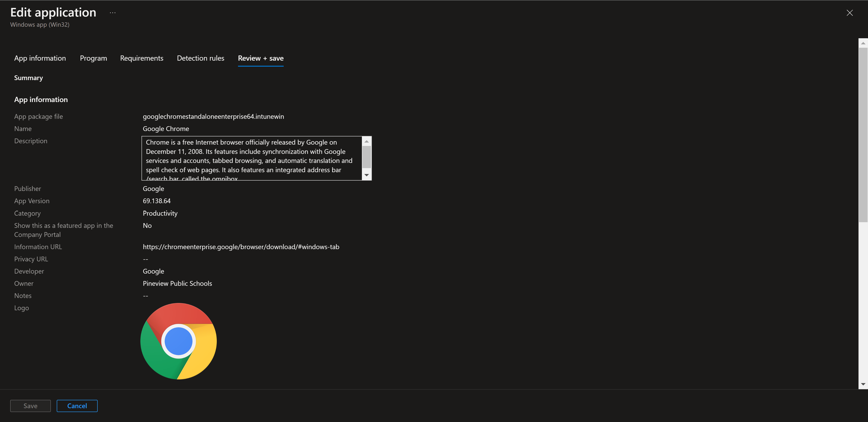Click the description scroll down arrow
868x422 pixels.
click(367, 175)
